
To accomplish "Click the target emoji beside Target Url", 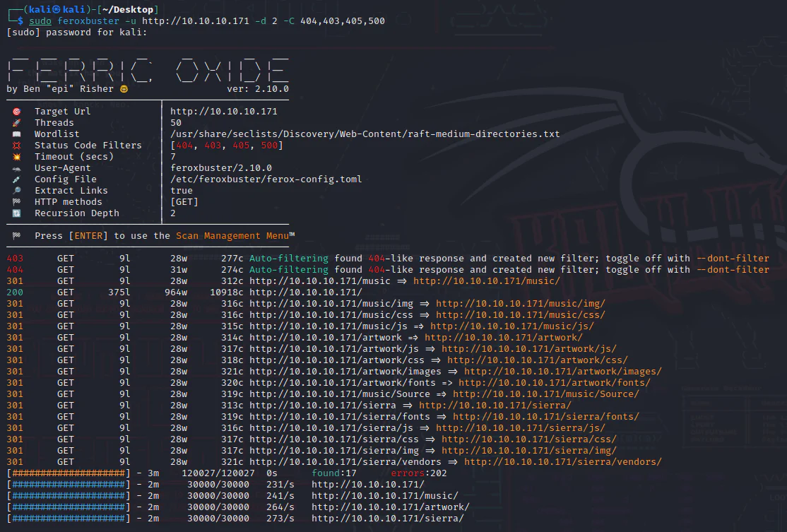I will click(x=16, y=112).
